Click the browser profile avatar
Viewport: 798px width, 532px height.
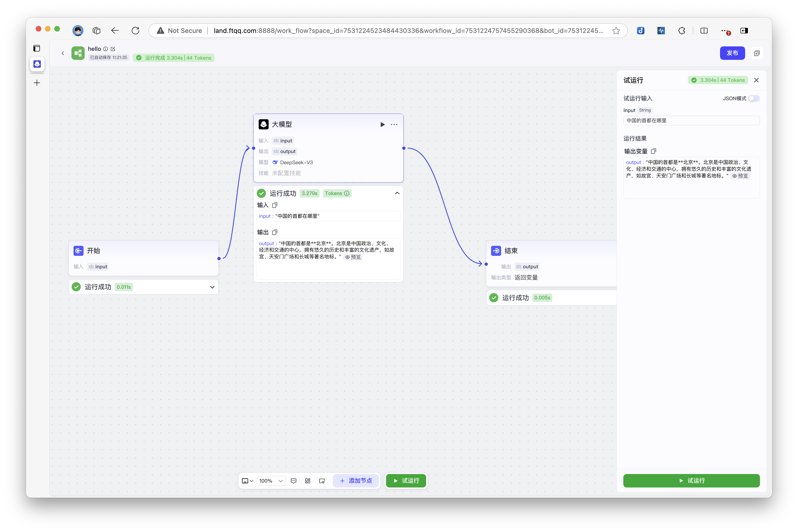(78, 31)
